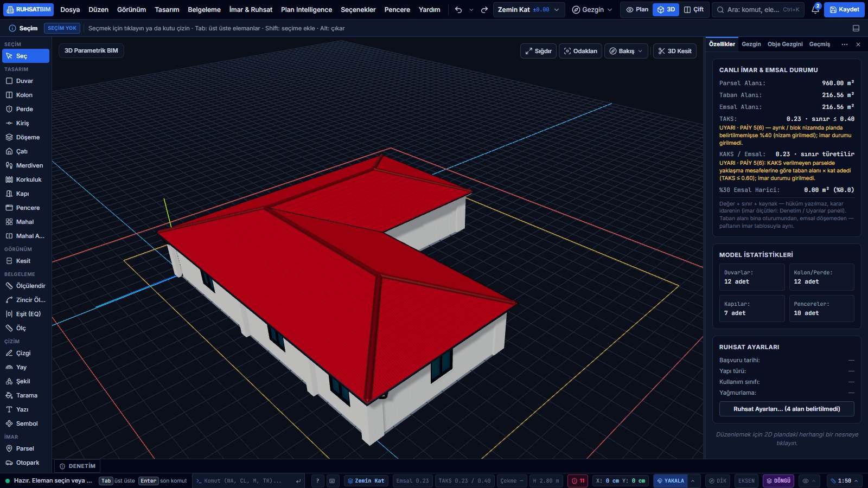
Task: Open the Bakış view dropdown
Action: [x=626, y=51]
